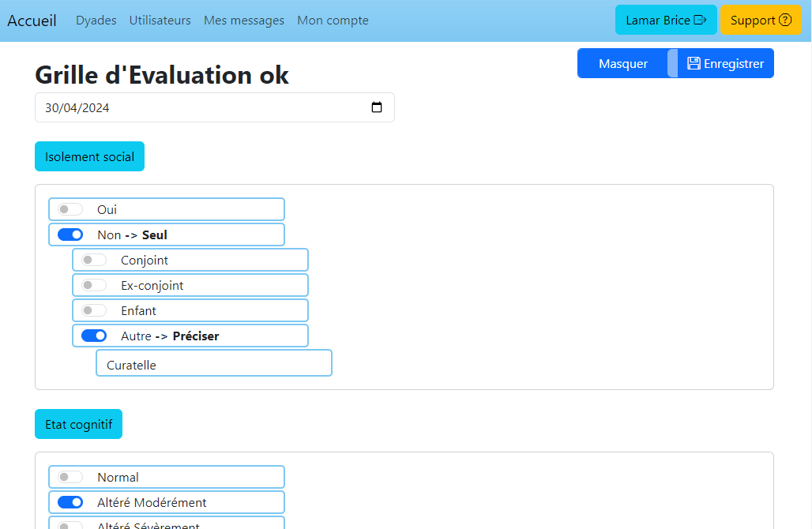Click the logout icon beside Lamar Brice
This screenshot has height=529, width=812.
click(700, 21)
